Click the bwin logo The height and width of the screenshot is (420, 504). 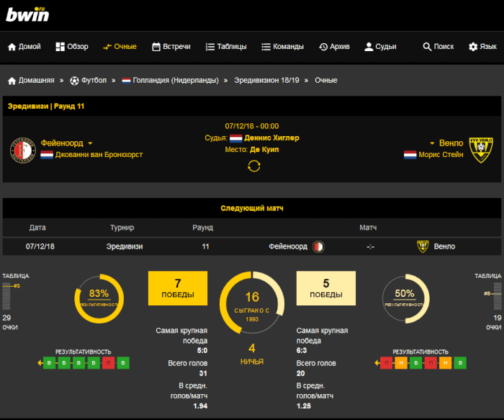click(27, 14)
